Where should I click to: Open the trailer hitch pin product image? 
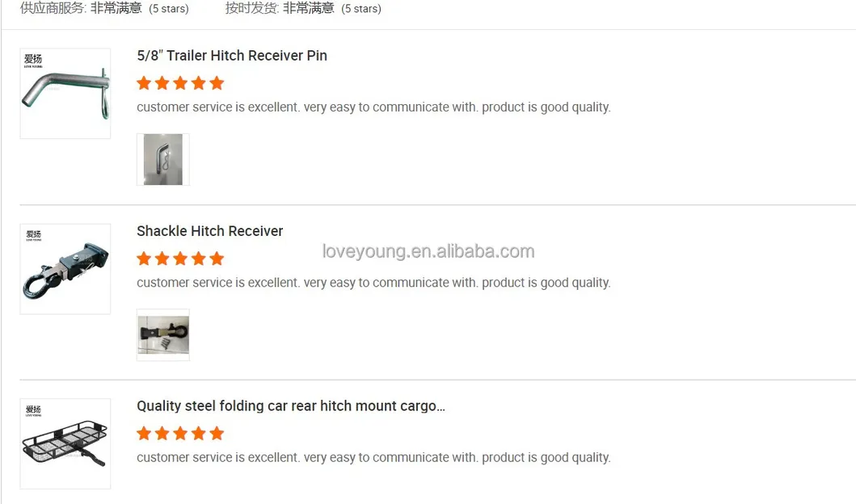(x=65, y=95)
